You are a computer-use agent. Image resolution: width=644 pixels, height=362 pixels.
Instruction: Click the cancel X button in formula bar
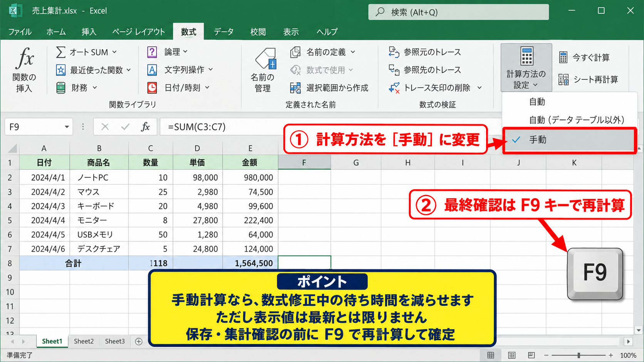pyautogui.click(x=105, y=127)
